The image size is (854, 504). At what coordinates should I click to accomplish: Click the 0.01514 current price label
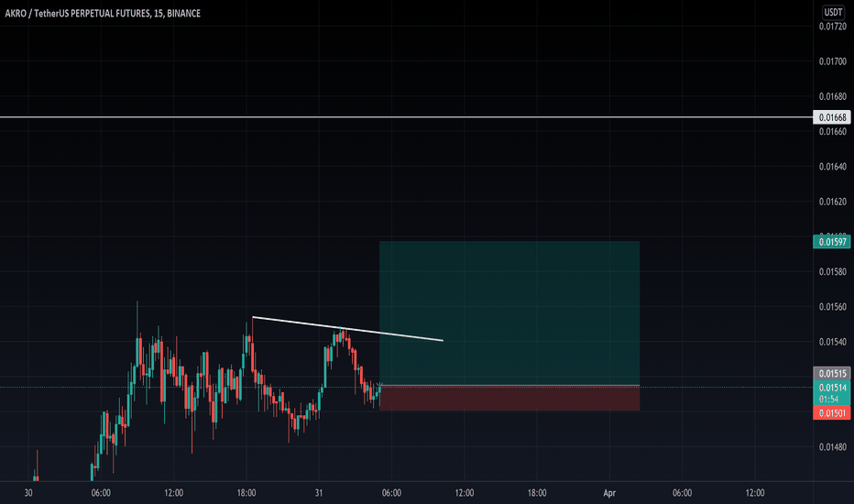(x=832, y=388)
